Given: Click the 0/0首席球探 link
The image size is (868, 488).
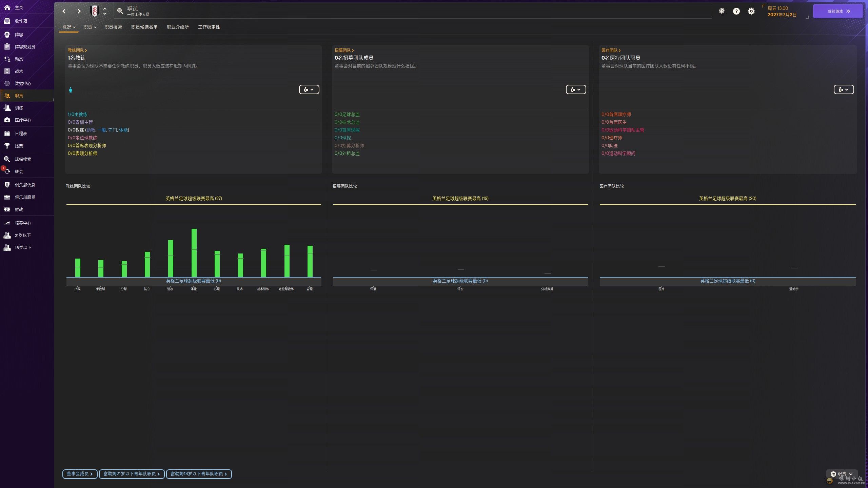Looking at the screenshot, I should click(347, 130).
